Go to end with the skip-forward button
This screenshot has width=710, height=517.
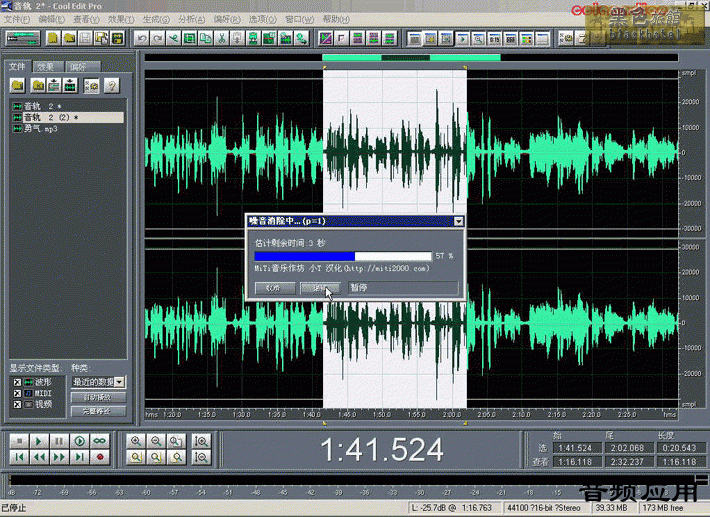(x=79, y=457)
